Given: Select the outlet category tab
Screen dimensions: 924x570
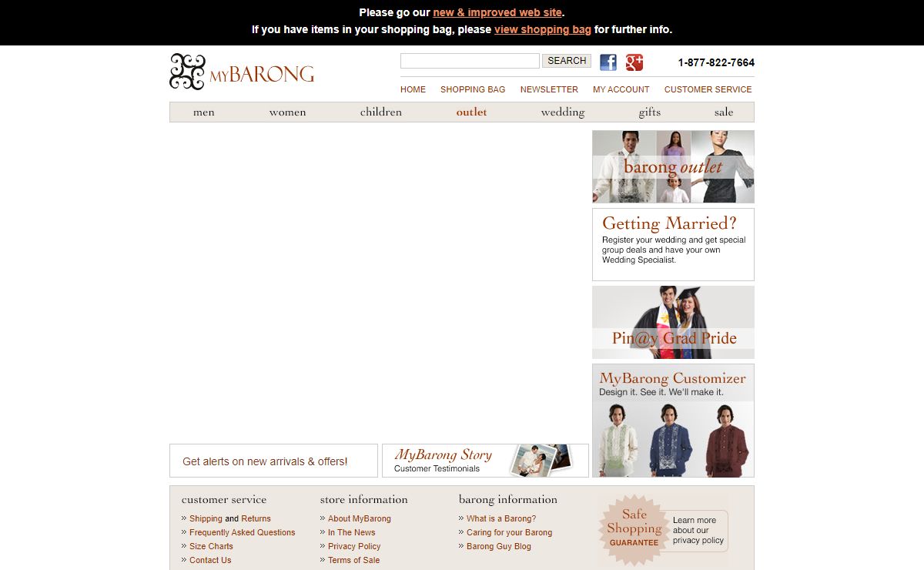Looking at the screenshot, I should point(472,112).
